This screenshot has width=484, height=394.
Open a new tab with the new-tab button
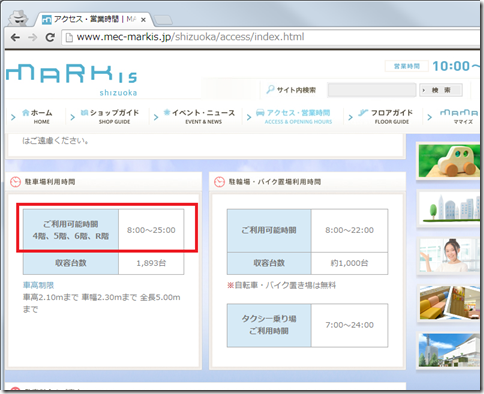163,20
